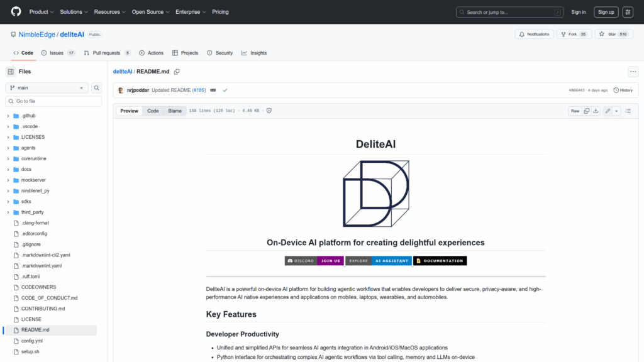Switch to Blame view for README

(175, 111)
